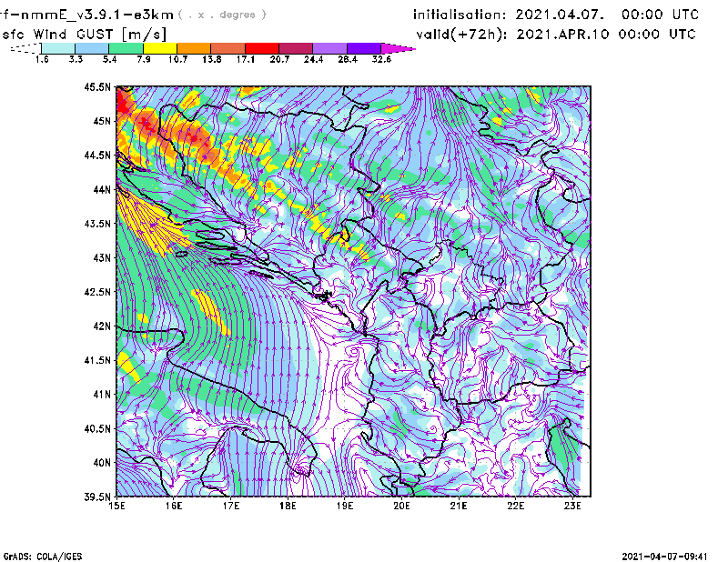
Task: Click the gray "( . x . degree )" text
Action: click(222, 15)
